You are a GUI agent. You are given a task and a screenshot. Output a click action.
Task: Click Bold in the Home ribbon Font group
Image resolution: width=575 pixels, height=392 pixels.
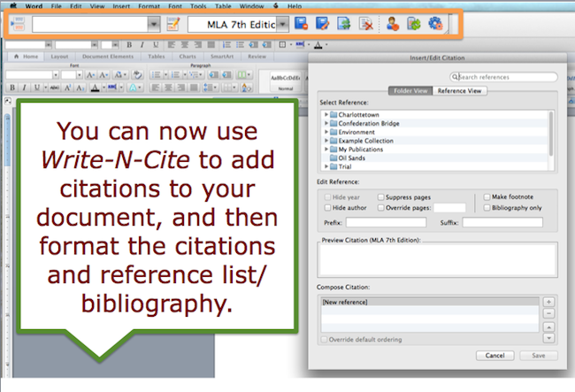click(12, 88)
